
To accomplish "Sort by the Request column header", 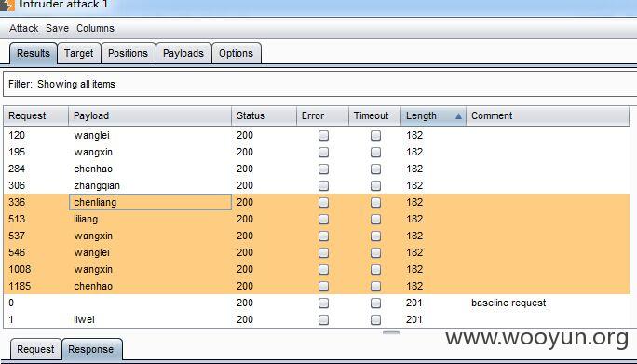I will tap(35, 115).
